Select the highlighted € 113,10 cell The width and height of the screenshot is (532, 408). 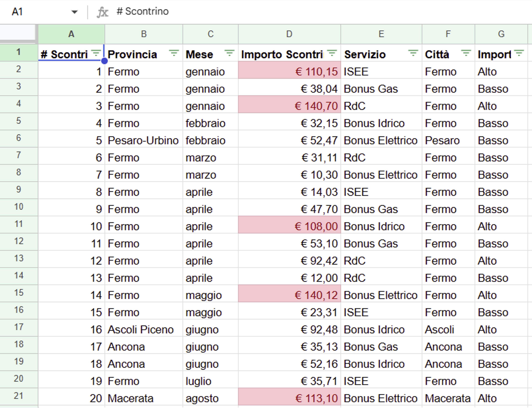tap(289, 397)
